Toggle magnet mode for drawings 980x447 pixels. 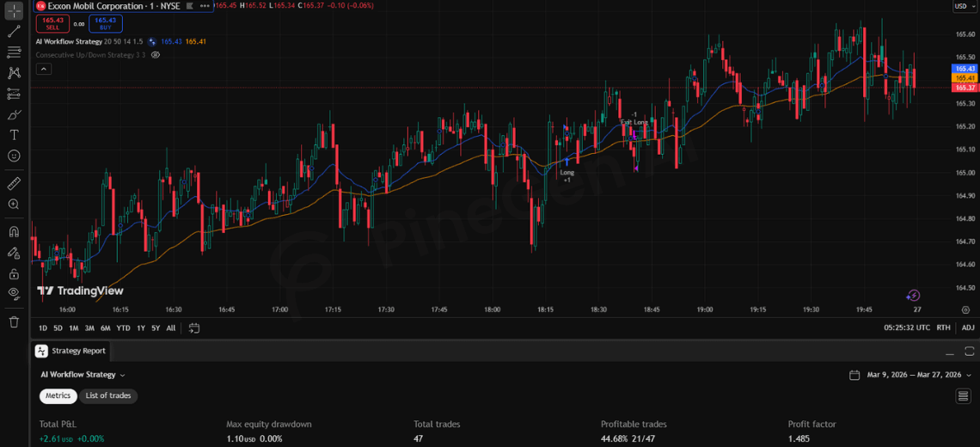point(14,231)
